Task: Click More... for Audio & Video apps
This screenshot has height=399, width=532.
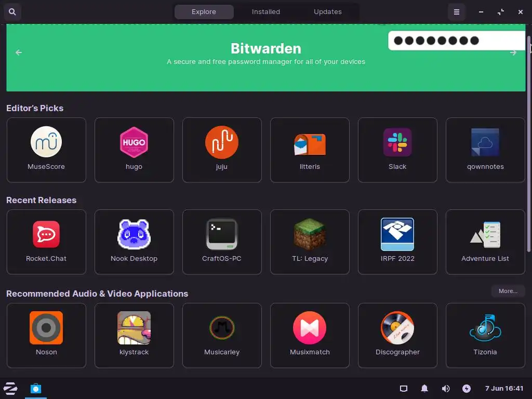Action: pyautogui.click(x=508, y=291)
